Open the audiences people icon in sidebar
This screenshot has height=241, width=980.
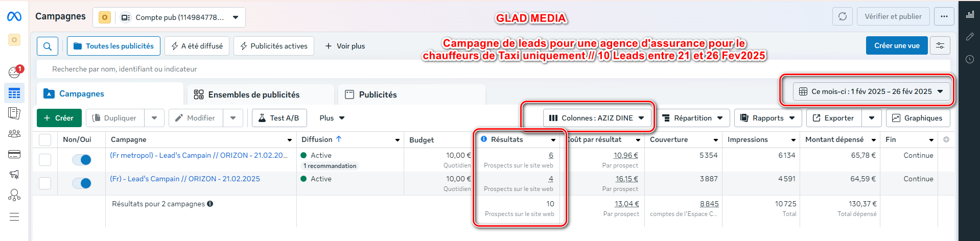coord(14,134)
